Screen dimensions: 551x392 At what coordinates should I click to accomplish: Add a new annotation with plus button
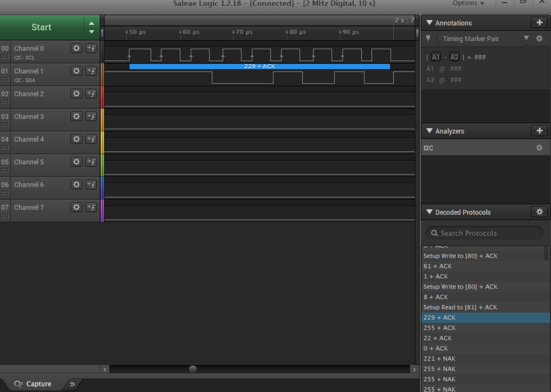click(539, 22)
